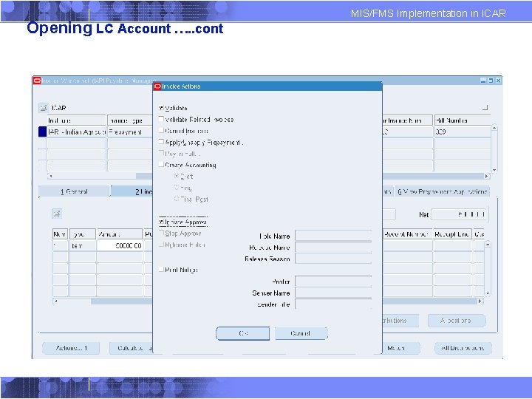This screenshot has height=399, width=532.
Task: Close the Invoice Workbench window
Action: 498,81
